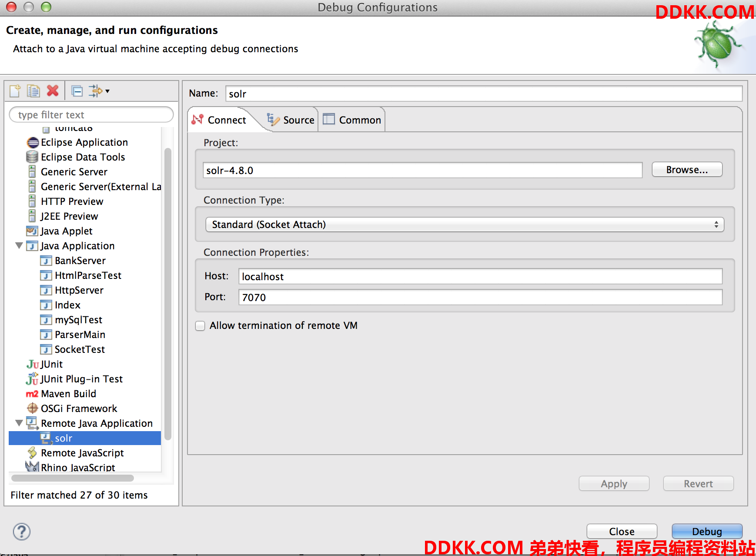Image resolution: width=756 pixels, height=556 pixels.
Task: Switch to the Common tab
Action: [x=352, y=120]
